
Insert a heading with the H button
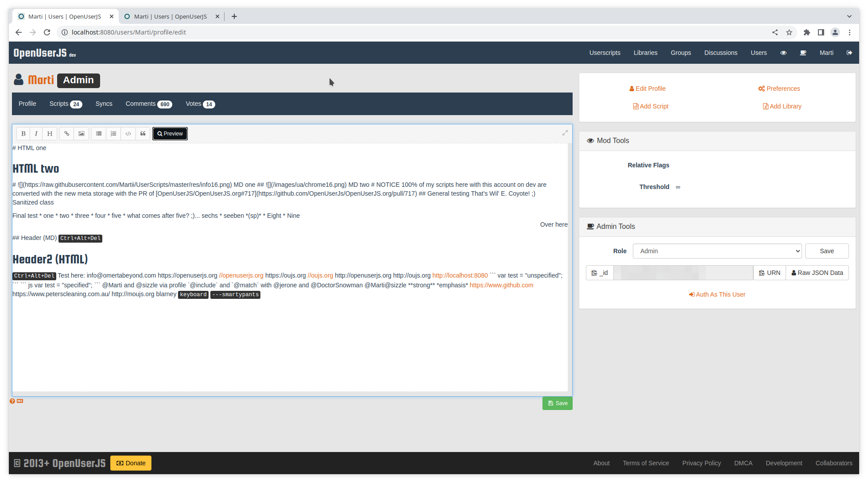tap(50, 134)
